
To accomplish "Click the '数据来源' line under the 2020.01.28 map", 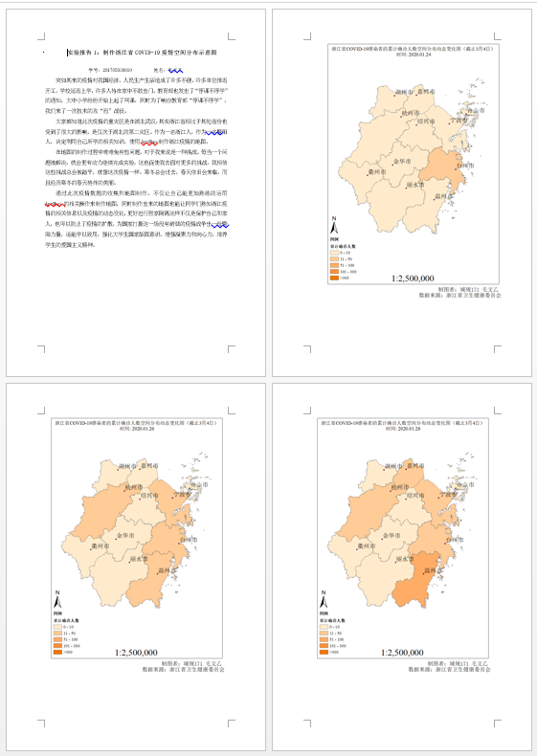I will [x=449, y=669].
